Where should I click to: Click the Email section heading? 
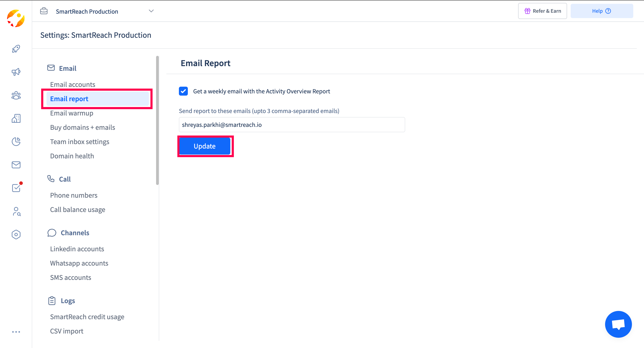click(x=68, y=68)
